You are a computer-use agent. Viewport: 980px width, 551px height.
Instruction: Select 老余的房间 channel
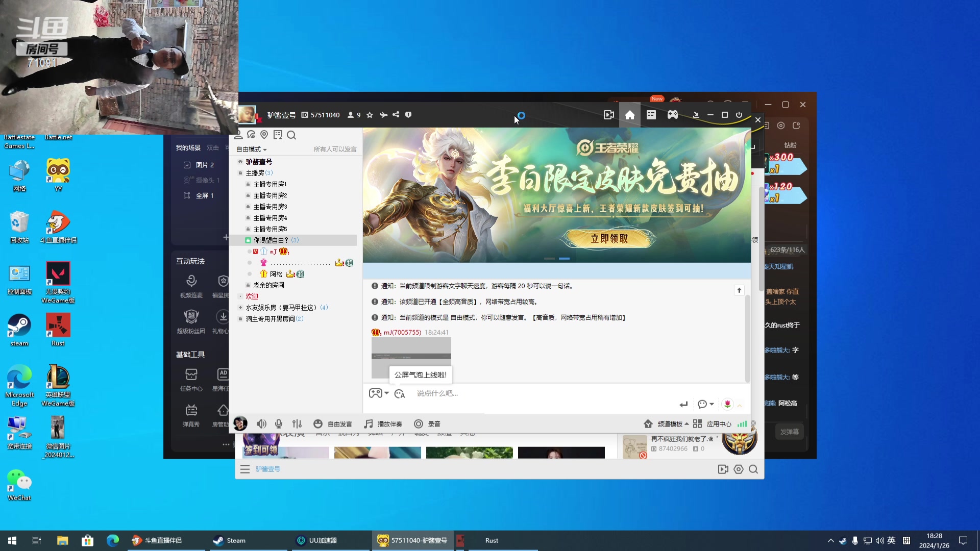click(268, 285)
